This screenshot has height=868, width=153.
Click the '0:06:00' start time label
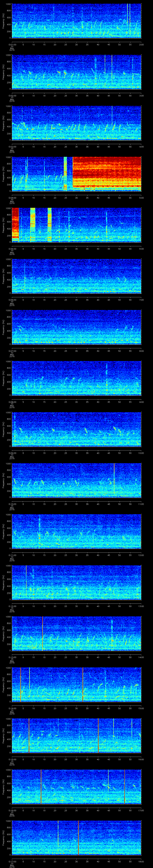pyautogui.click(x=12, y=300)
